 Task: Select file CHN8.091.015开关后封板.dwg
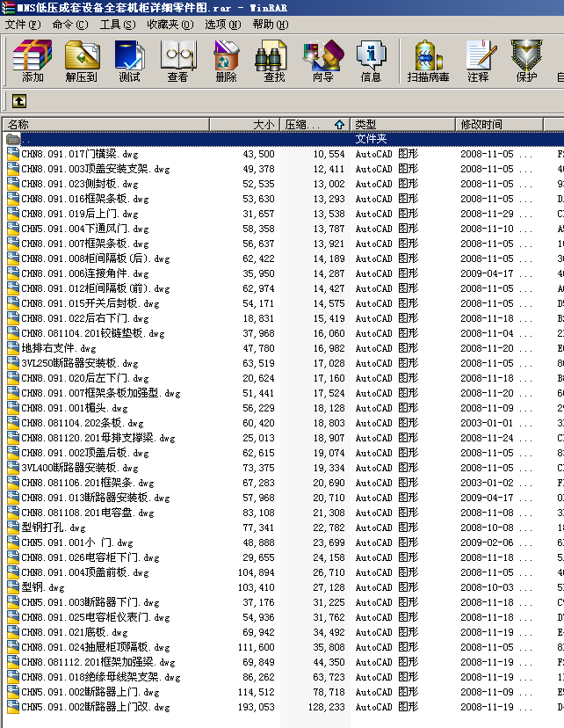point(90,303)
